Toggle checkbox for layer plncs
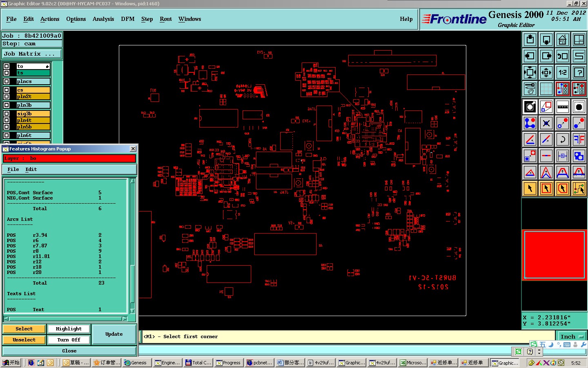 coord(7,81)
